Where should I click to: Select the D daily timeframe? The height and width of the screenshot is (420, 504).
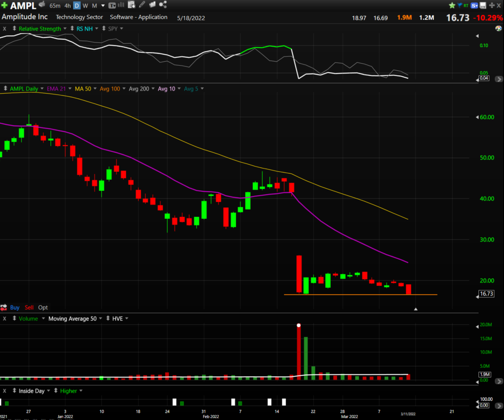coord(77,6)
